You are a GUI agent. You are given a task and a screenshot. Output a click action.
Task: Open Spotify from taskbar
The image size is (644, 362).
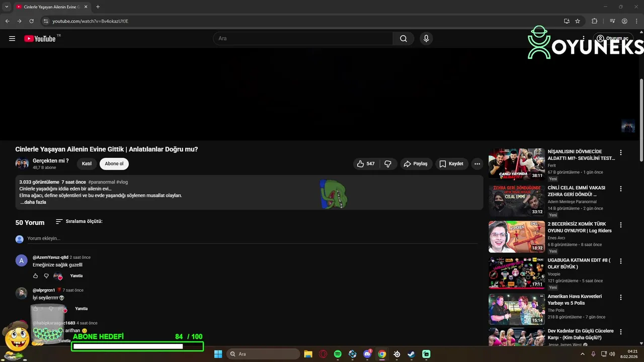point(338,354)
